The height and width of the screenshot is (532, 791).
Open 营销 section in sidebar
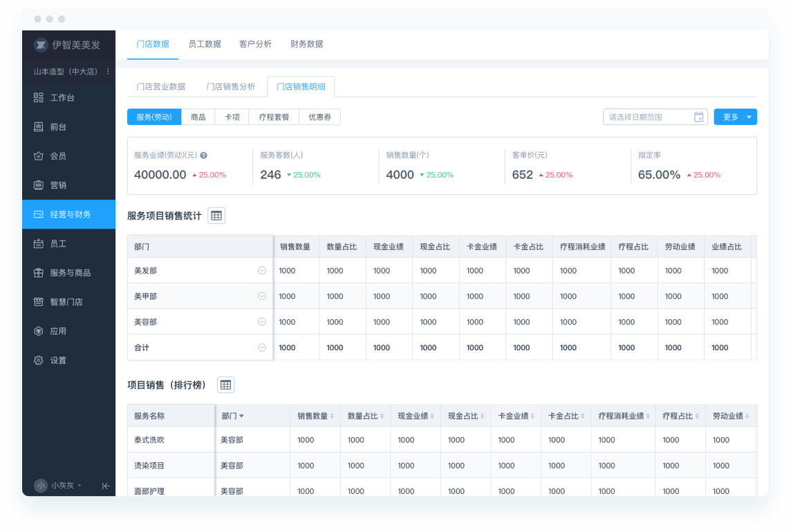(68, 185)
